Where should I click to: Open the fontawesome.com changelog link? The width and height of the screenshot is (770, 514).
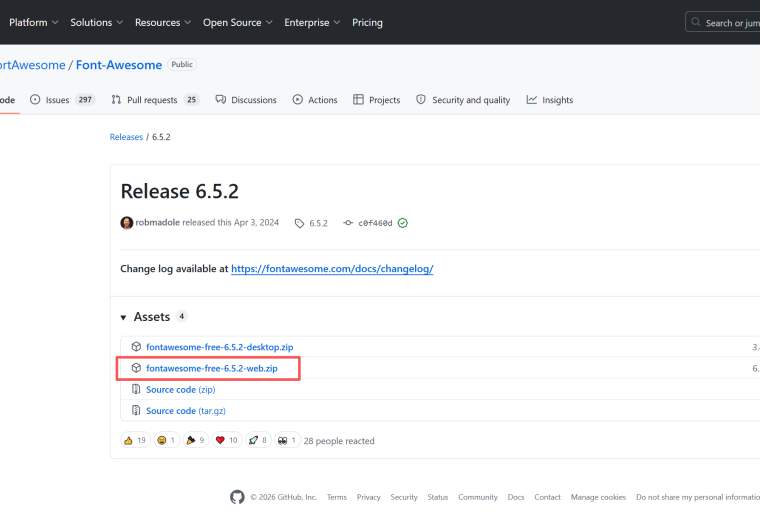(332, 269)
